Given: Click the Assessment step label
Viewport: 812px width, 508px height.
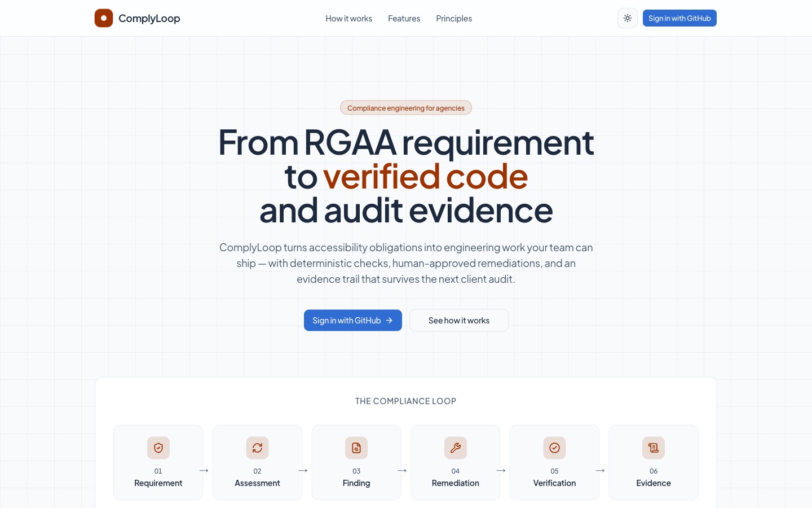Looking at the screenshot, I should coord(257,483).
